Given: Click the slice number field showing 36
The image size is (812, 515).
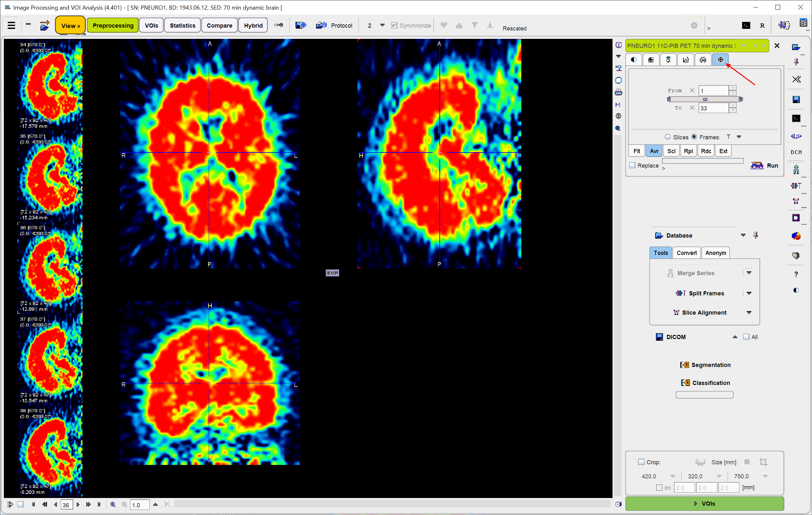Looking at the screenshot, I should tap(66, 504).
